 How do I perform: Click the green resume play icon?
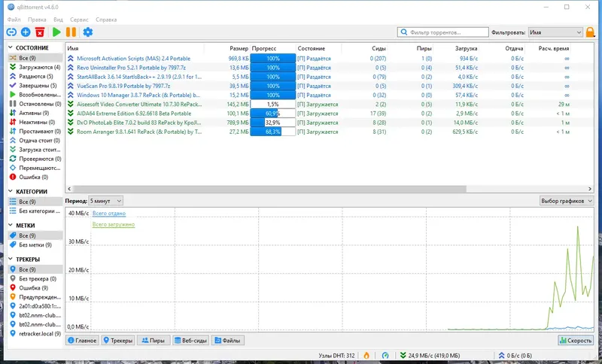point(57,32)
